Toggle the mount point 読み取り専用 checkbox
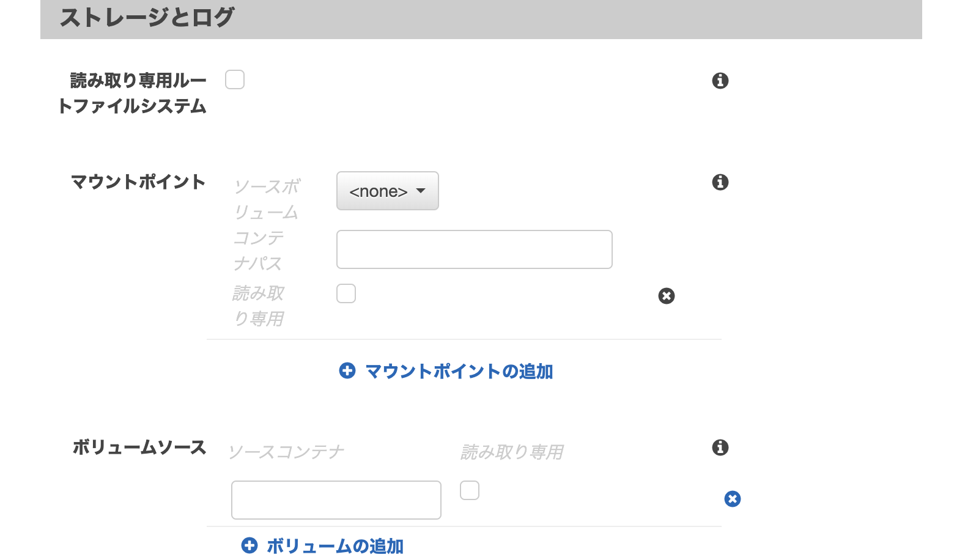 [346, 293]
